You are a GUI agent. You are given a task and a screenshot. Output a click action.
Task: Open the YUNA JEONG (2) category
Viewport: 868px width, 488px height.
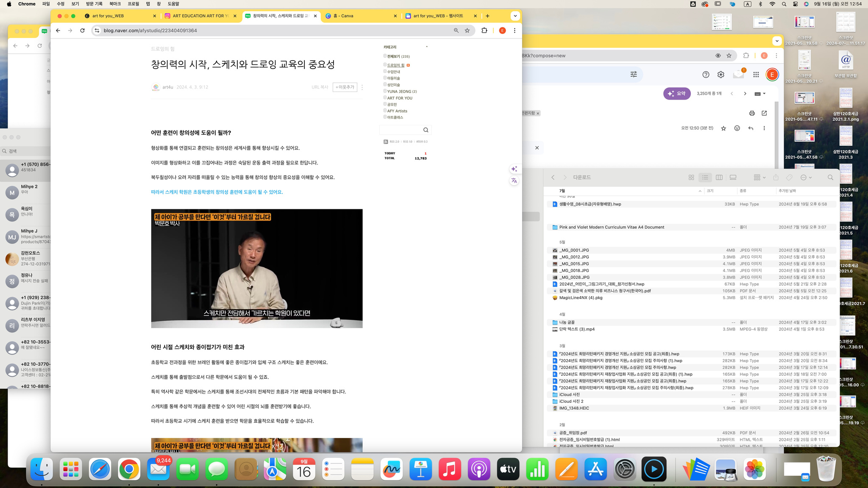(x=402, y=91)
